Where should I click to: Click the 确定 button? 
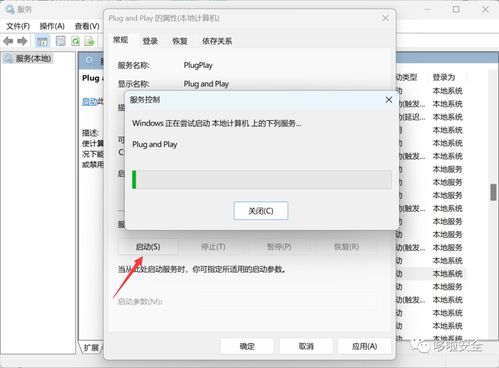click(247, 346)
